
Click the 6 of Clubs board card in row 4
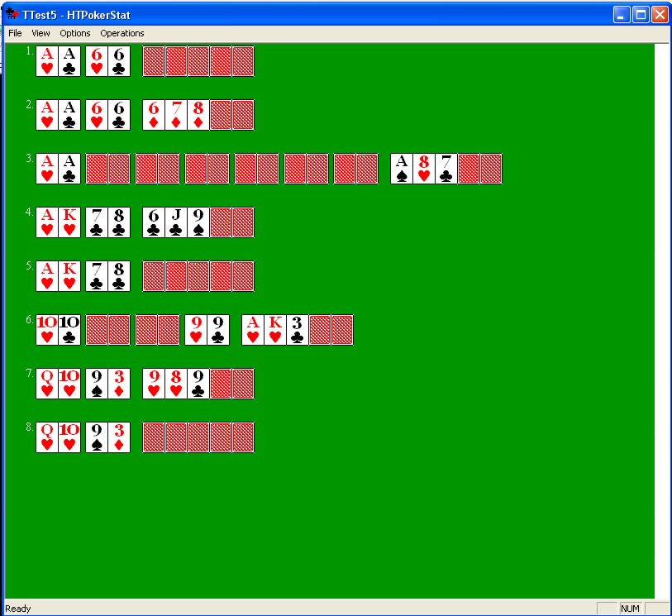pos(154,222)
